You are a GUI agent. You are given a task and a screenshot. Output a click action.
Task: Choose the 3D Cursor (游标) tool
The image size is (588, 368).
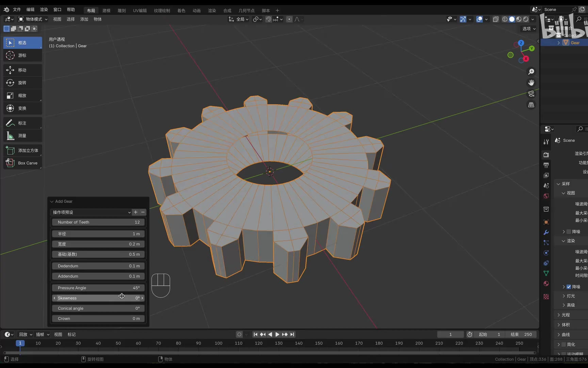pos(22,55)
